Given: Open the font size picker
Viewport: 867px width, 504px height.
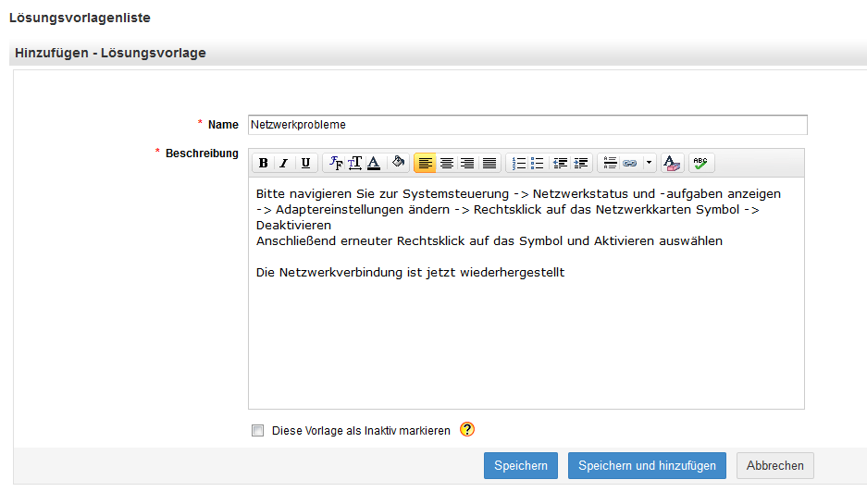Looking at the screenshot, I should [x=354, y=163].
